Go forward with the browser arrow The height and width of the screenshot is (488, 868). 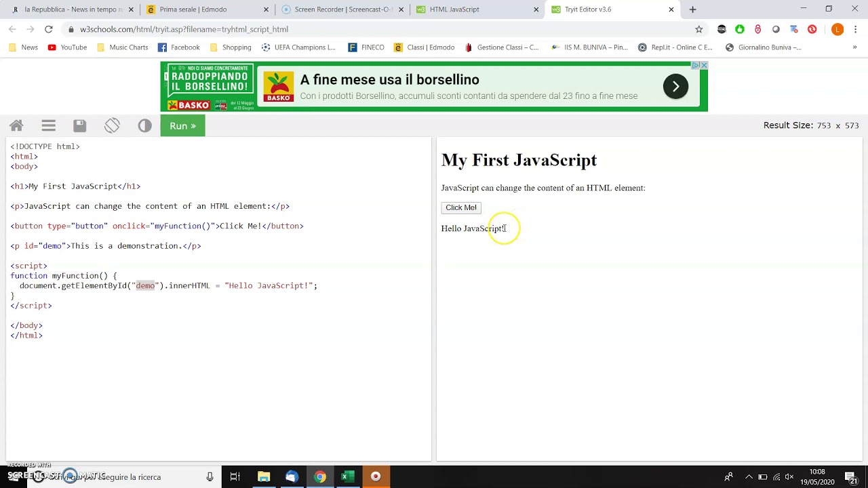tap(31, 29)
